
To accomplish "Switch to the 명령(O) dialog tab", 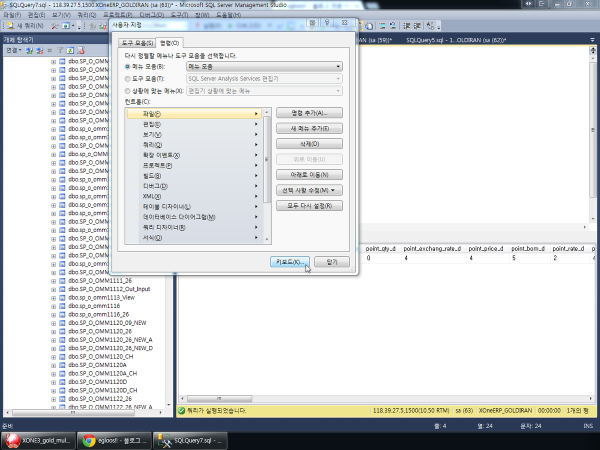I will pos(170,43).
